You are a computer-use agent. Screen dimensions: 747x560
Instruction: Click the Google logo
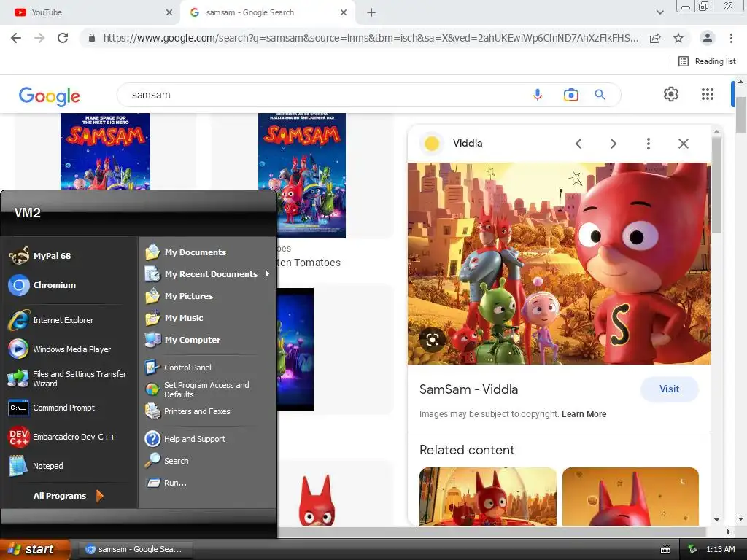point(49,96)
